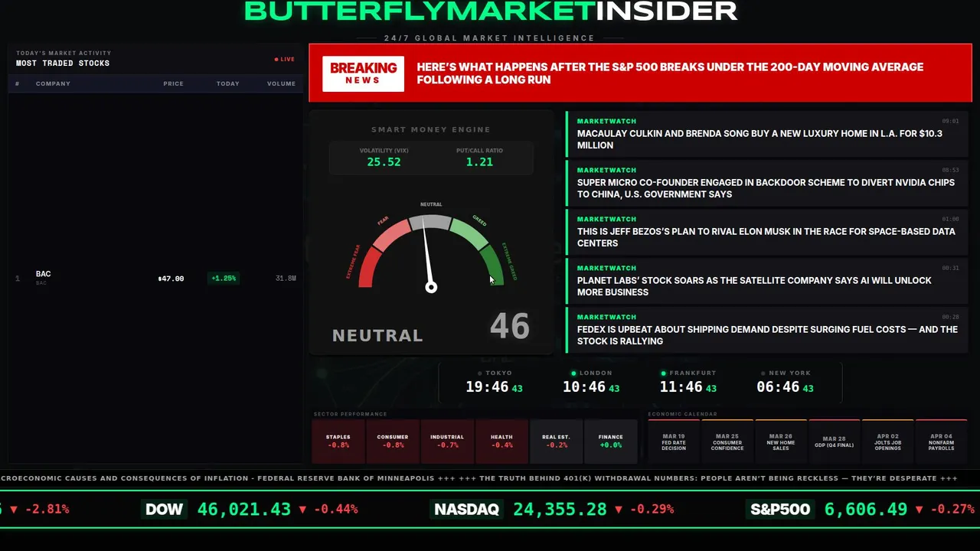Click the DOW value 46,021.43

tap(244, 510)
